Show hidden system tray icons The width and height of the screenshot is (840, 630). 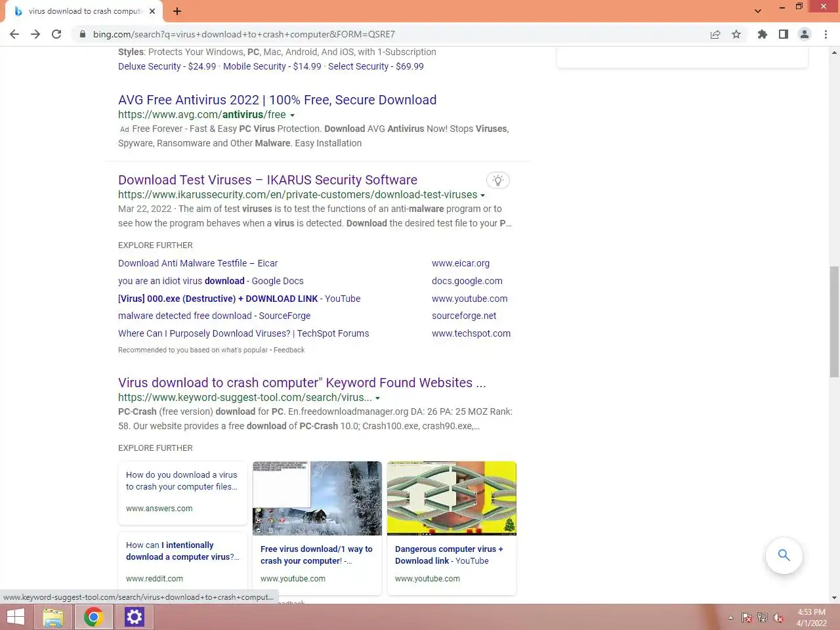[x=730, y=618]
